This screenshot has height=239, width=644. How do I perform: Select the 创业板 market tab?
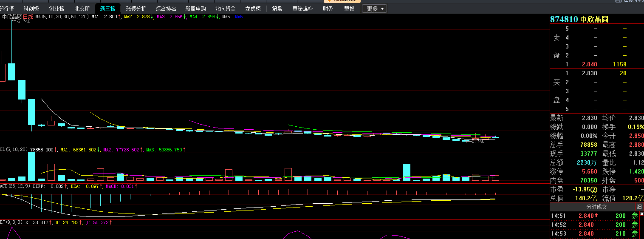pyautogui.click(x=57, y=9)
